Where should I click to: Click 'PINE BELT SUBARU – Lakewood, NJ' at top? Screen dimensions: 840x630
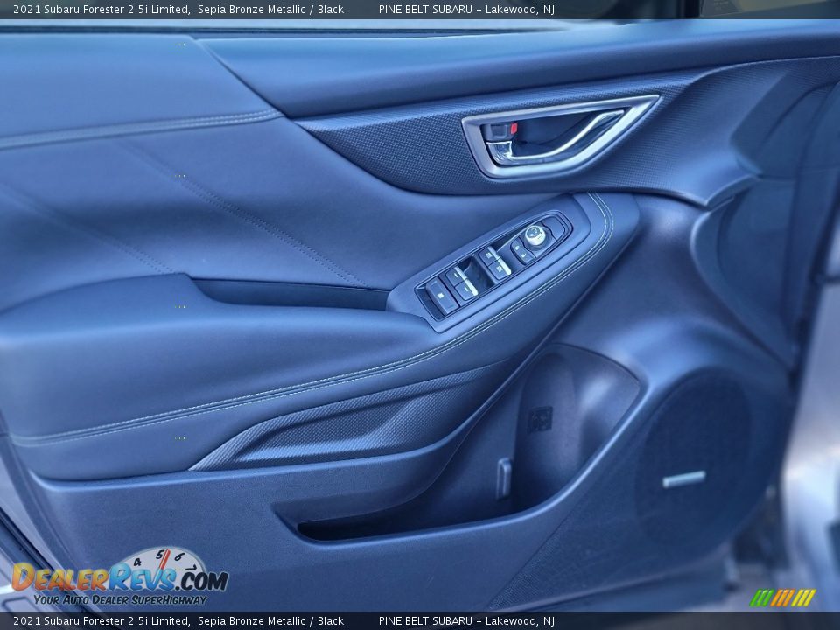[466, 9]
